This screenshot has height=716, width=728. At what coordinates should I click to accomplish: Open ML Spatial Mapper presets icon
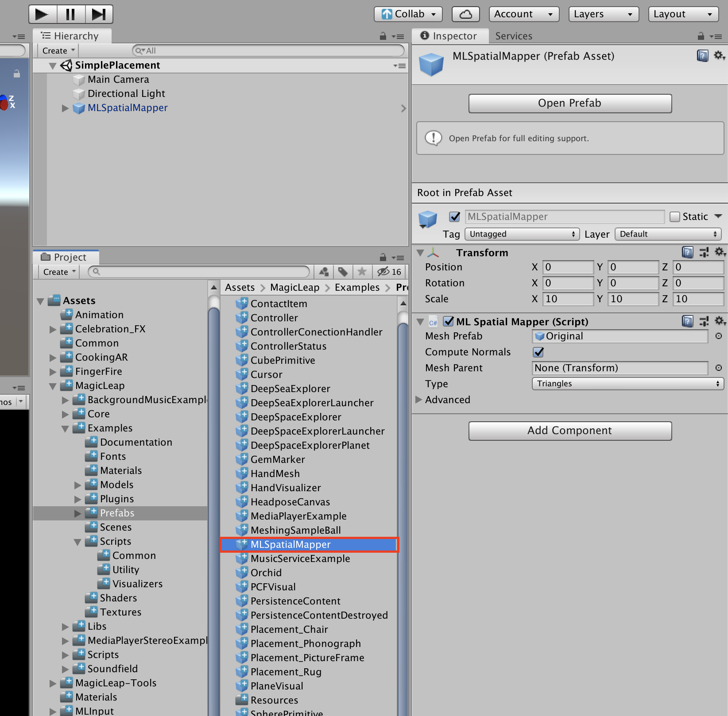click(704, 321)
